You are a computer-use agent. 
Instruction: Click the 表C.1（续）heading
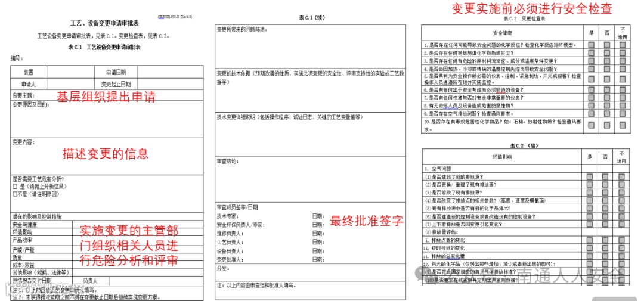(x=312, y=18)
